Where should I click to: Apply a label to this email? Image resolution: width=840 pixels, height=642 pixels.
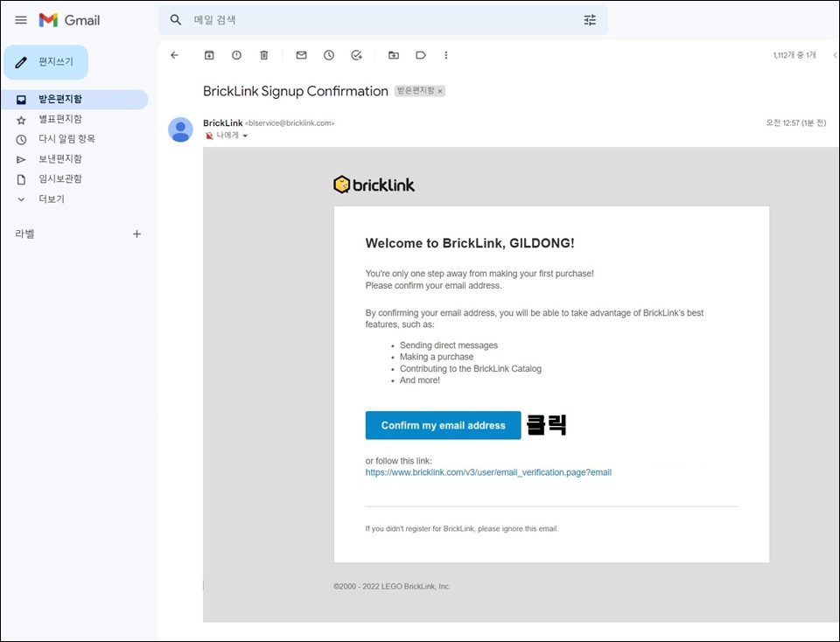(x=421, y=55)
